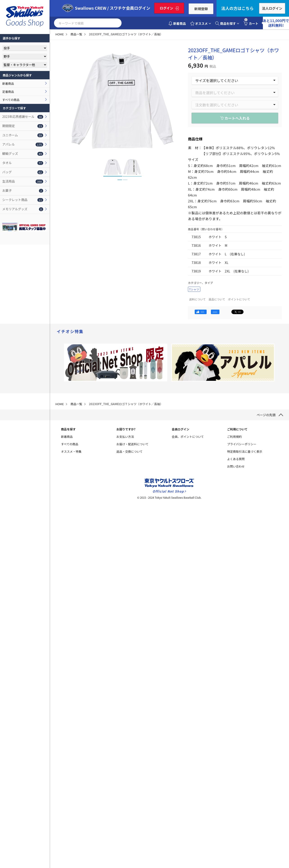Open footer link お問い合わせ

(x=236, y=466)
